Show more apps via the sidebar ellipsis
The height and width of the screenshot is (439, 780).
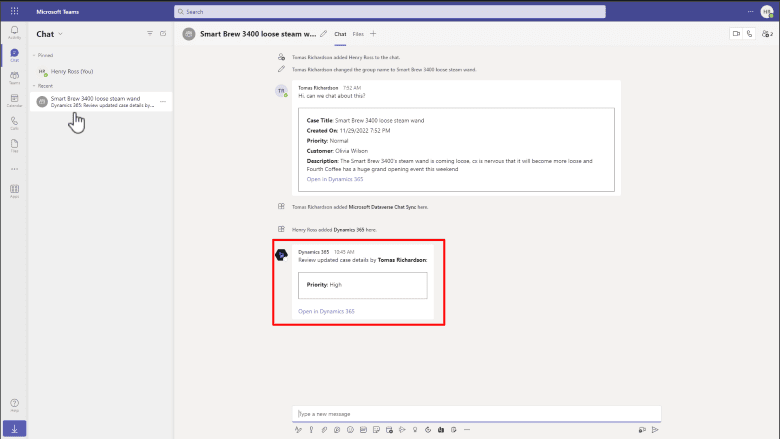click(x=14, y=169)
